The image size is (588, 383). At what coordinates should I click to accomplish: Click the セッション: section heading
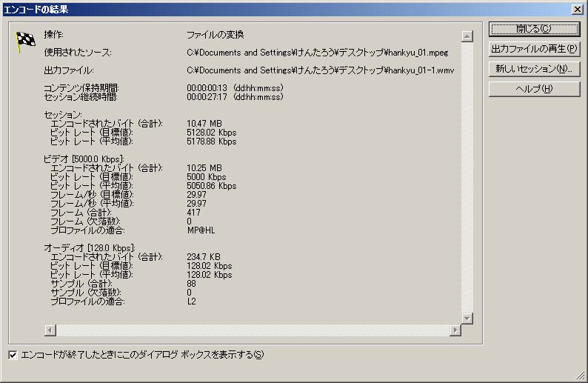(x=63, y=114)
